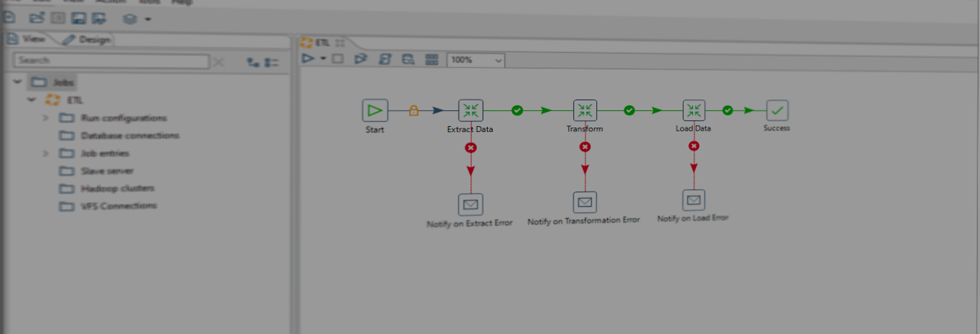Collapse the Jobs tree node
Viewport: 980px width, 334px height.
click(17, 82)
